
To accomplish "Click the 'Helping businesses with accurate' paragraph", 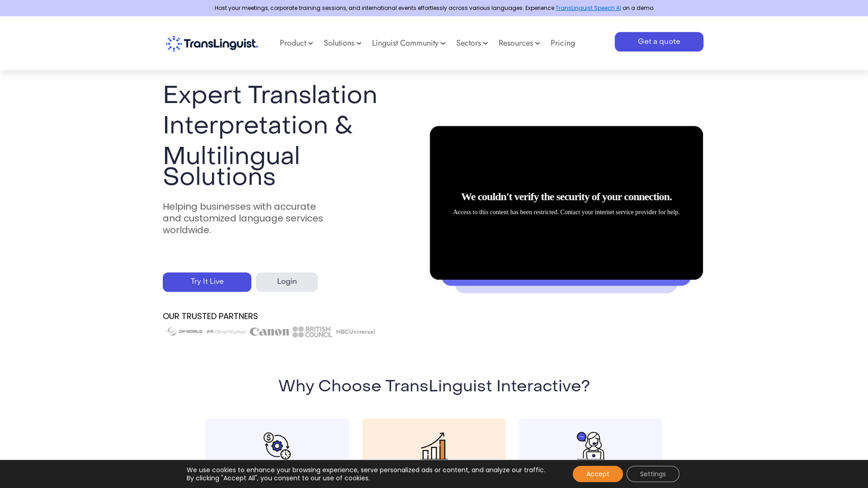I will coord(243,218).
